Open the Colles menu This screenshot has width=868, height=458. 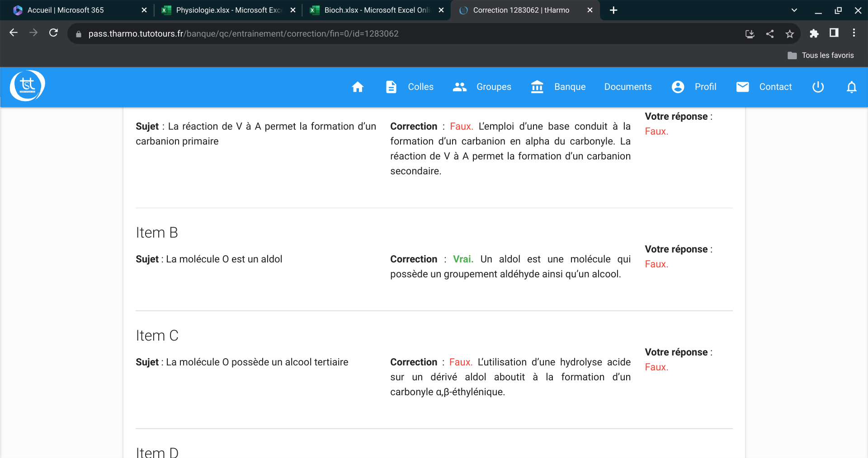pyautogui.click(x=420, y=87)
